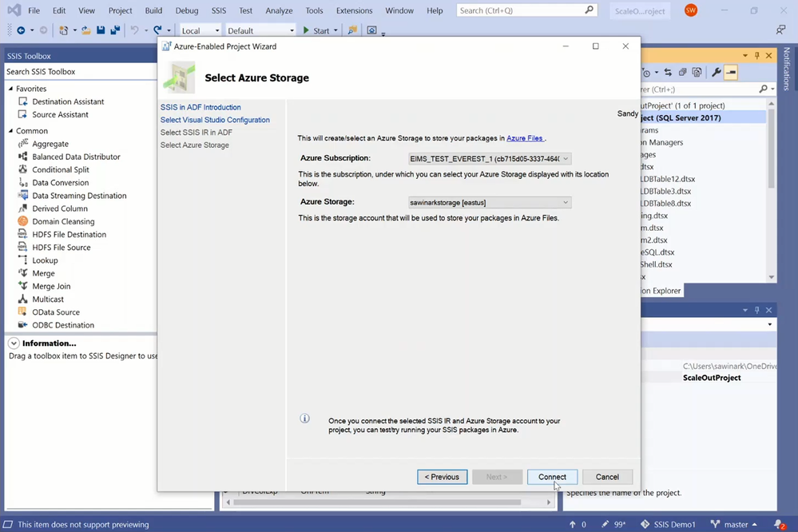Screen dimensions: 798x532
Task: Collapse the Favorites toolbox group
Action: coord(10,89)
